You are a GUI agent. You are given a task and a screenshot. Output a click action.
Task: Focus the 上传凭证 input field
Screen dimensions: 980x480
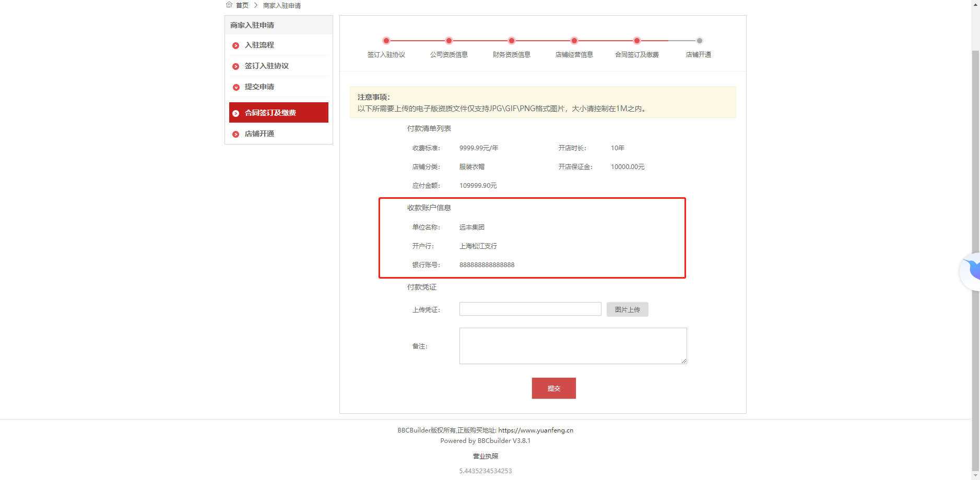tap(530, 309)
